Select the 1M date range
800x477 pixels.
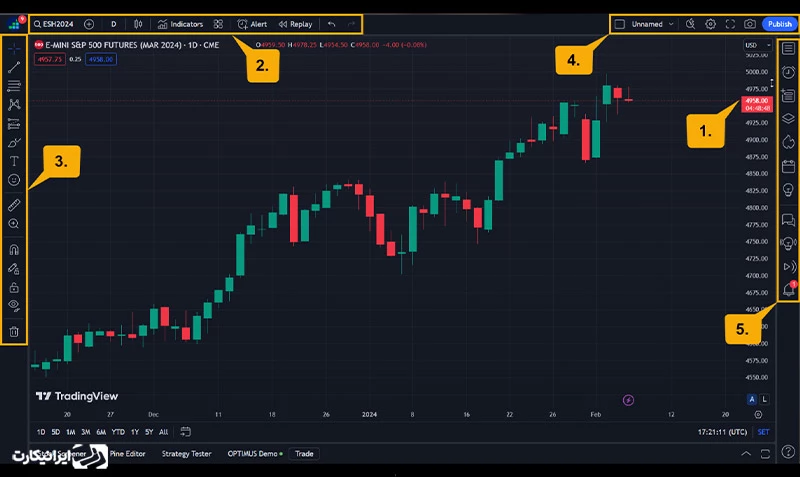[70, 432]
